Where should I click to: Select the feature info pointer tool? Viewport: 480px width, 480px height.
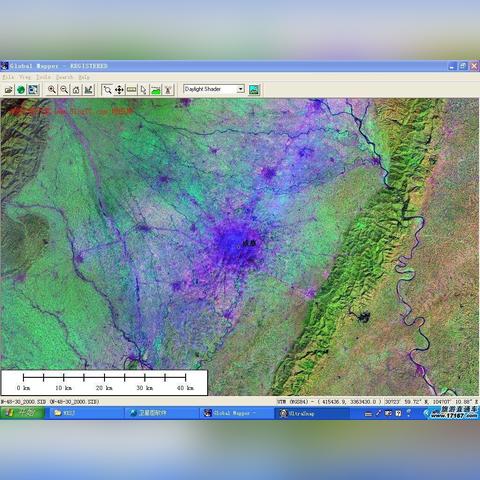[x=144, y=90]
